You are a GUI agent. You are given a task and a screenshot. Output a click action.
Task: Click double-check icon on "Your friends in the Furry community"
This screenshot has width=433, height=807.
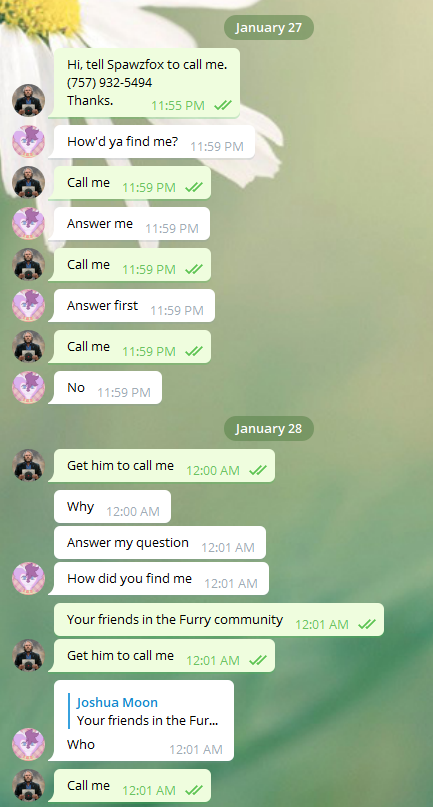pyautogui.click(x=367, y=624)
